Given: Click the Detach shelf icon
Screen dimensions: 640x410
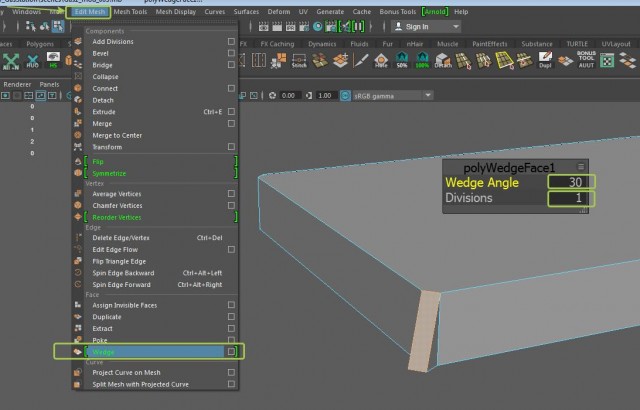Looking at the screenshot, I should 443,60.
